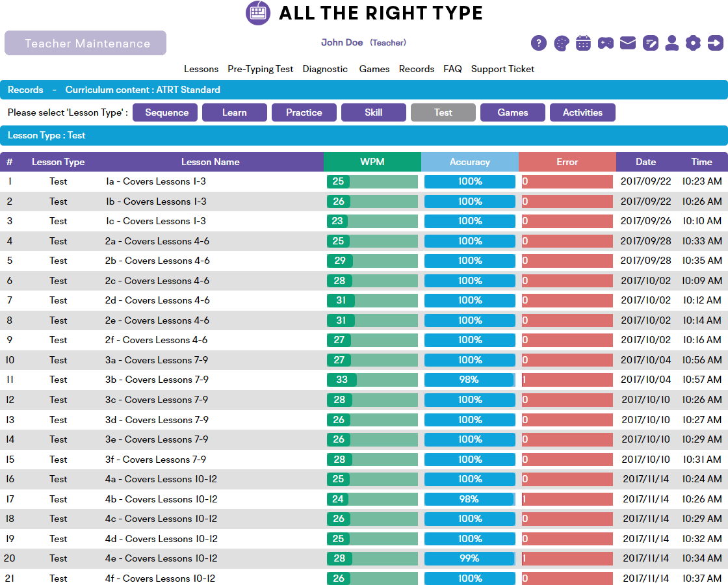Click the time '10:23 AM'

click(702, 181)
